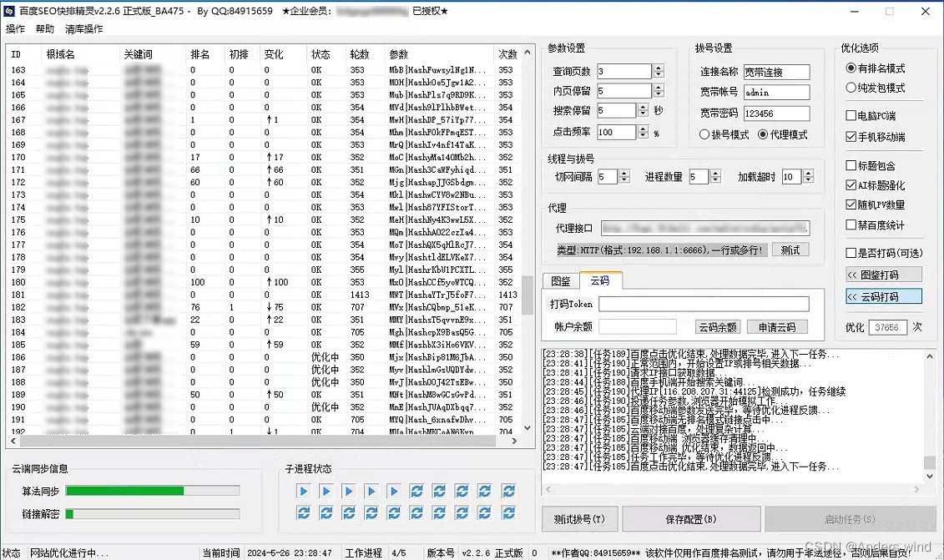Click the last refresh icon in the bottom row
This screenshot has width=944, height=560.
pyautogui.click(x=508, y=512)
